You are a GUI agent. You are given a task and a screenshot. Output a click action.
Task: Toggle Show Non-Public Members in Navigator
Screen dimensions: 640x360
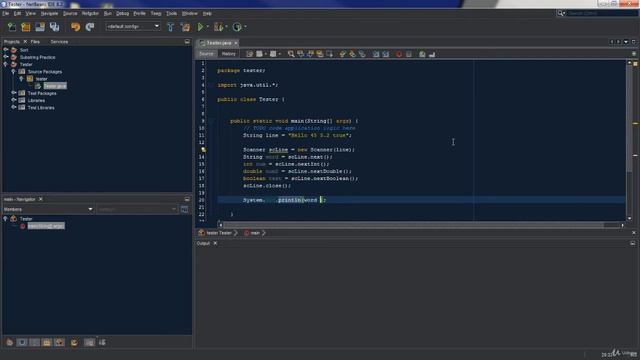click(47, 342)
